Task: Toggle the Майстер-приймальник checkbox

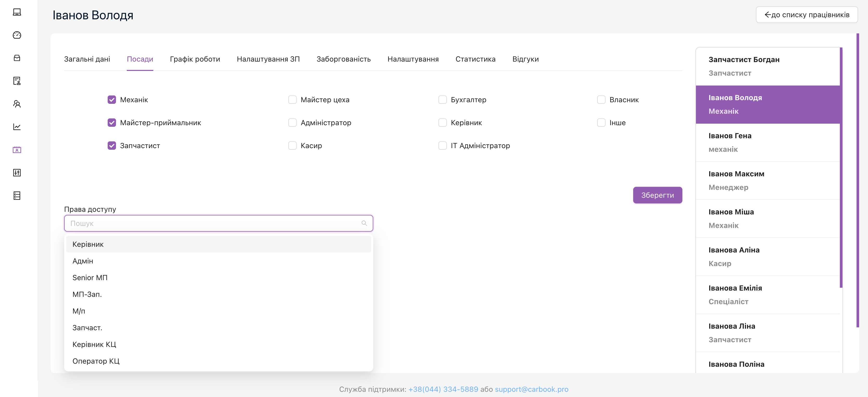Action: (111, 123)
